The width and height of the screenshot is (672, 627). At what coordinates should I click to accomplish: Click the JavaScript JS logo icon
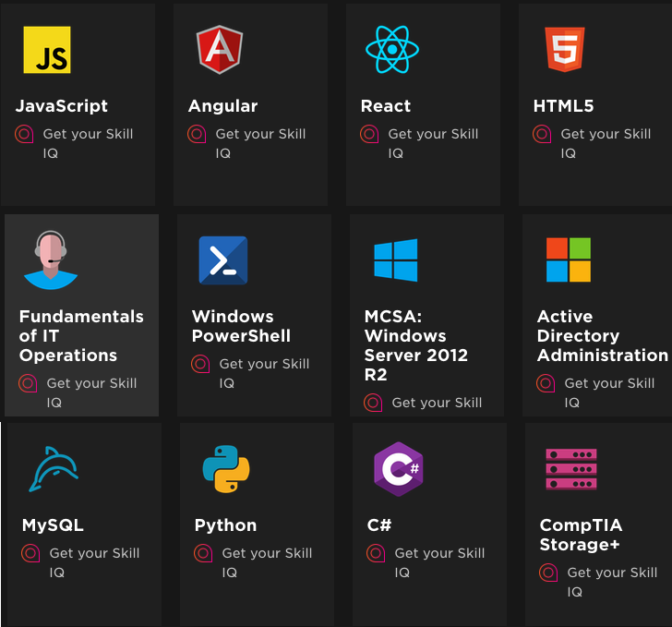click(47, 50)
